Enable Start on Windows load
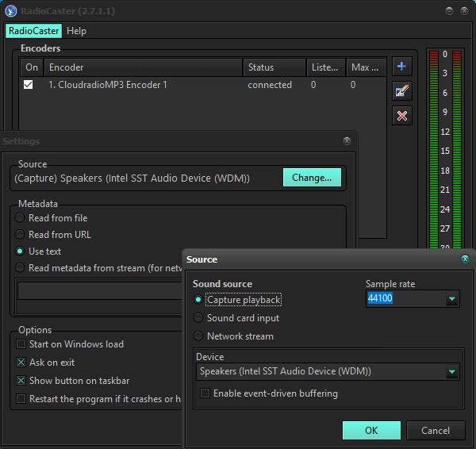Image resolution: width=476 pixels, height=449 pixels. point(21,344)
